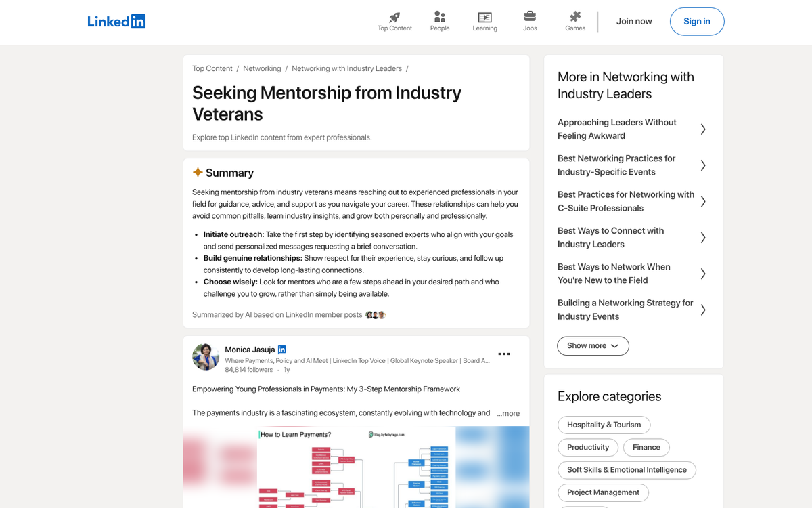Open the People icon in navigation

pos(440,17)
